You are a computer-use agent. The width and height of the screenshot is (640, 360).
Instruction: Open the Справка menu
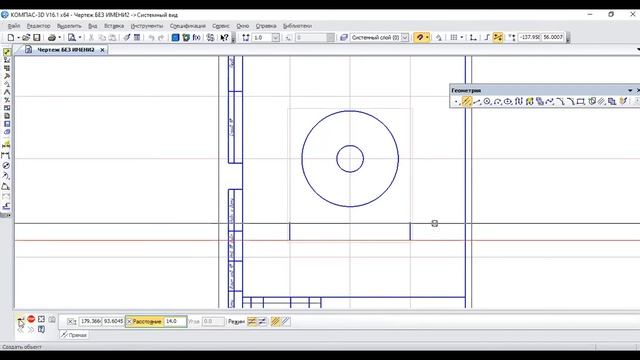(x=266, y=26)
